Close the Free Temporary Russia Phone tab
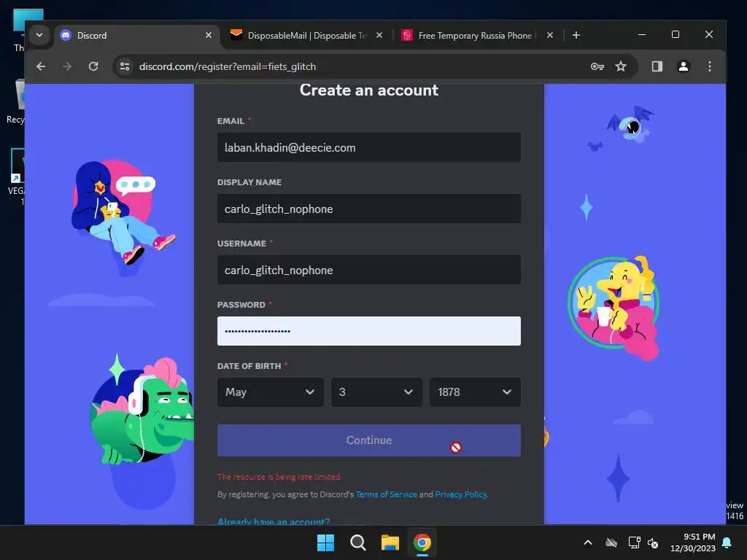This screenshot has height=560, width=747. point(550,35)
